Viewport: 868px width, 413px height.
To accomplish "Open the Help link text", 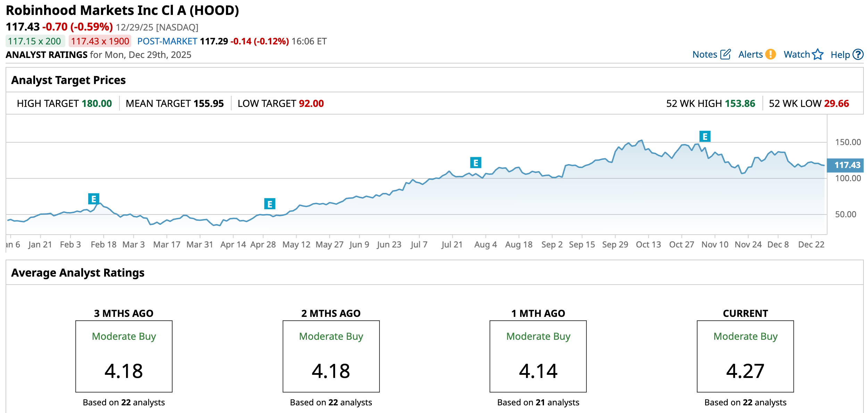I will (x=840, y=54).
